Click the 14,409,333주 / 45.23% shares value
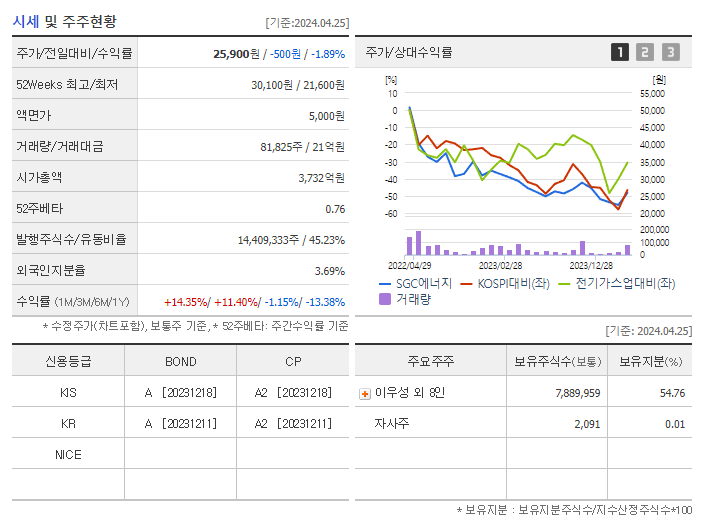702x525 pixels. 291,240
